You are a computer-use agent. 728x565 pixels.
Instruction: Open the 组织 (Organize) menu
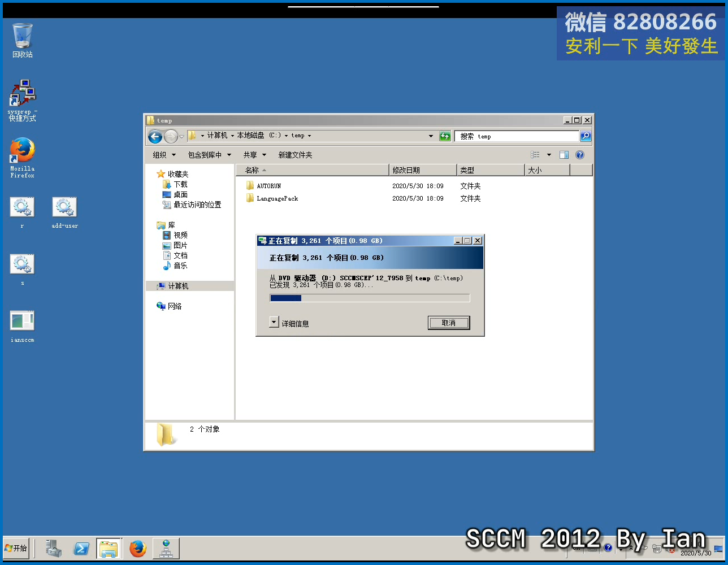tap(164, 155)
